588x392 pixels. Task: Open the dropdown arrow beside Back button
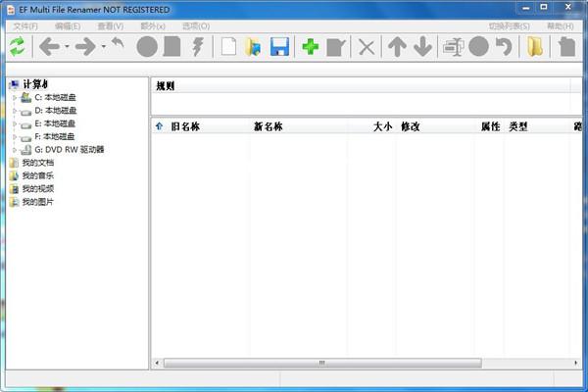(x=67, y=47)
